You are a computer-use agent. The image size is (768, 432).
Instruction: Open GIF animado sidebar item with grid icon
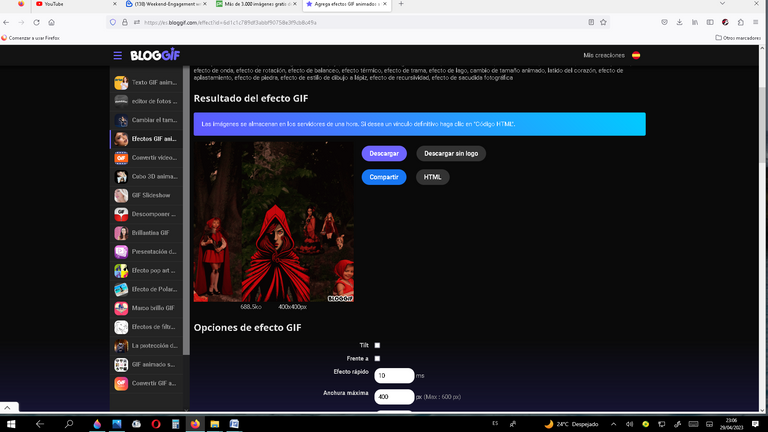pyautogui.click(x=146, y=364)
